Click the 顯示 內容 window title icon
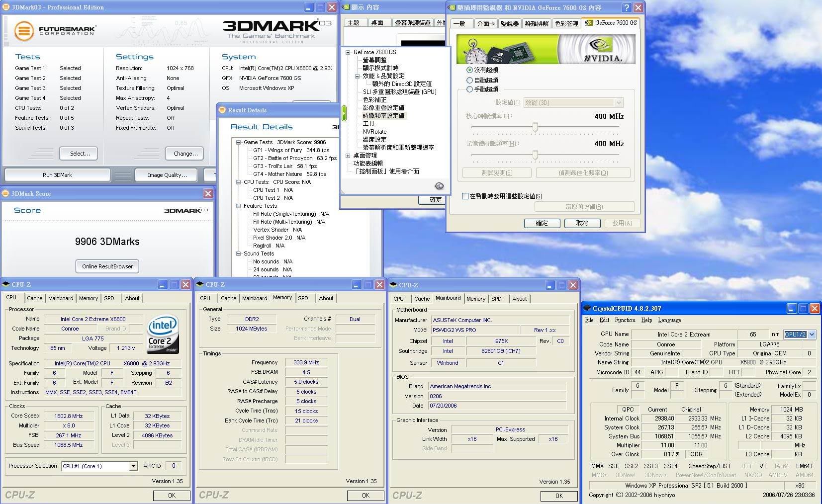822x504 pixels. coord(346,7)
